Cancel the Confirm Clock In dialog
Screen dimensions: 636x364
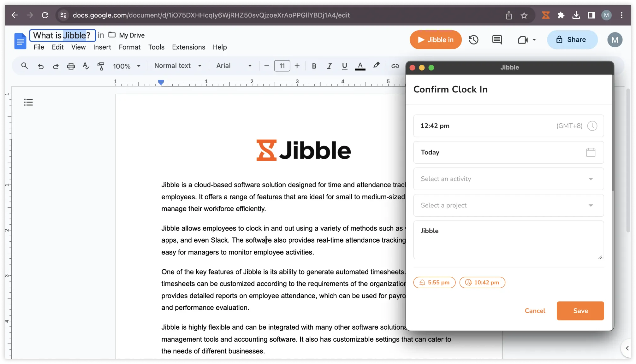pyautogui.click(x=535, y=311)
